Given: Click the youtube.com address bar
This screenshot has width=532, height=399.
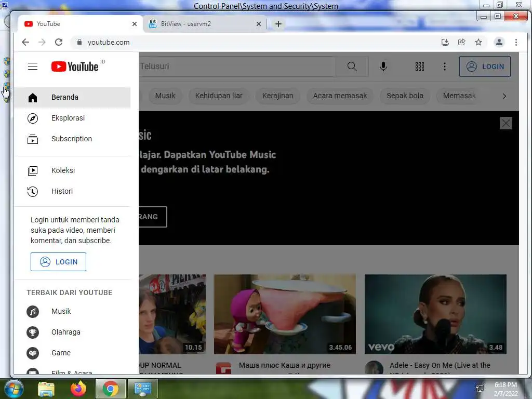Looking at the screenshot, I should [255, 42].
